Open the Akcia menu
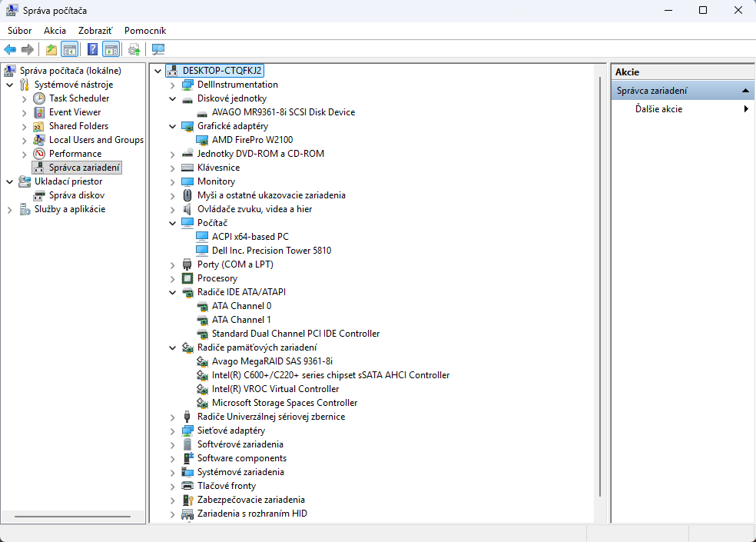 [x=55, y=30]
